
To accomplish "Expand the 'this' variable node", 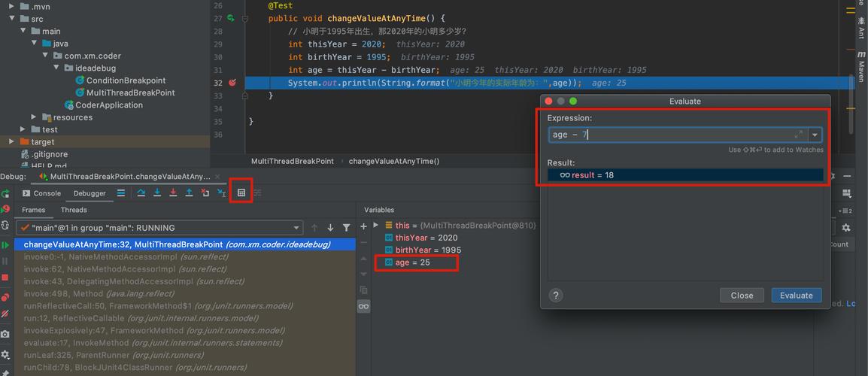I will pos(376,225).
